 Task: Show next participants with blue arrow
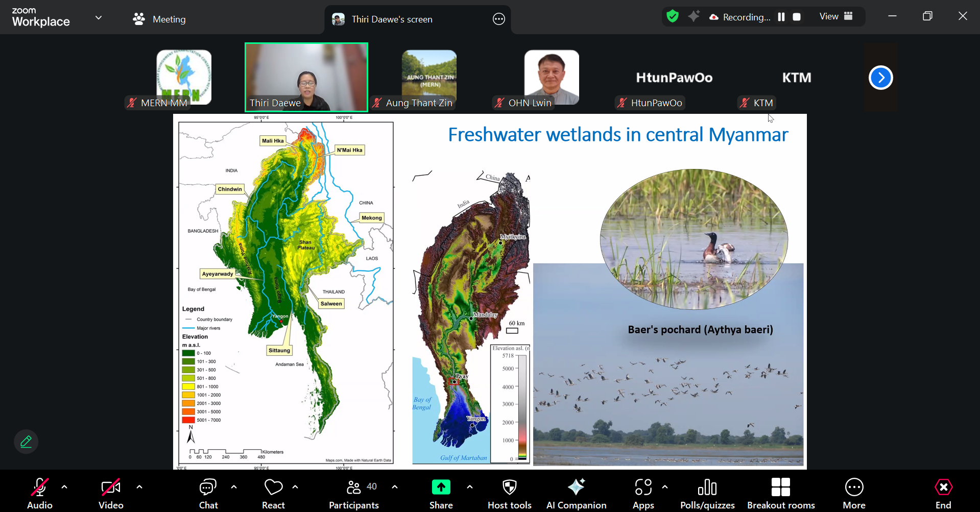pos(880,78)
